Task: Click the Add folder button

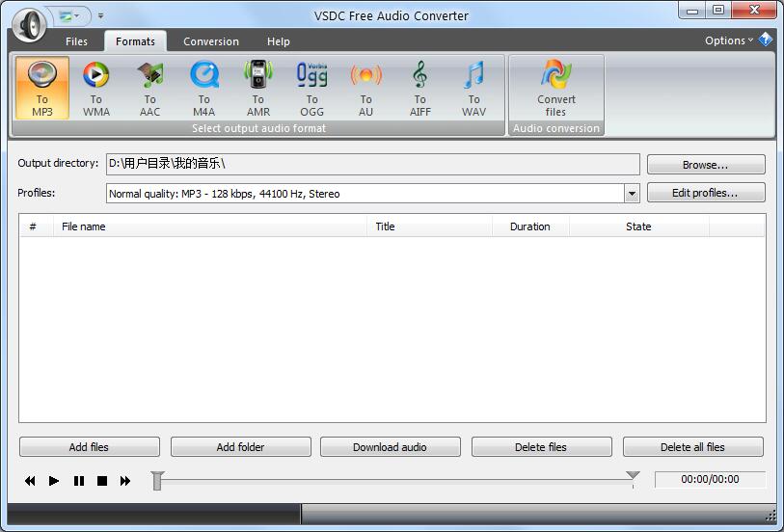Action: point(240,446)
